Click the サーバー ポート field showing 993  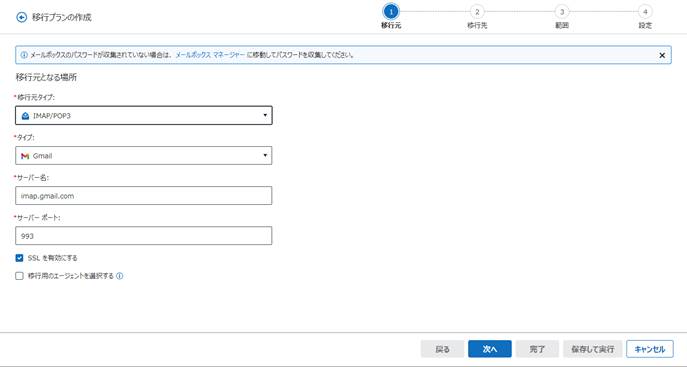pos(144,236)
